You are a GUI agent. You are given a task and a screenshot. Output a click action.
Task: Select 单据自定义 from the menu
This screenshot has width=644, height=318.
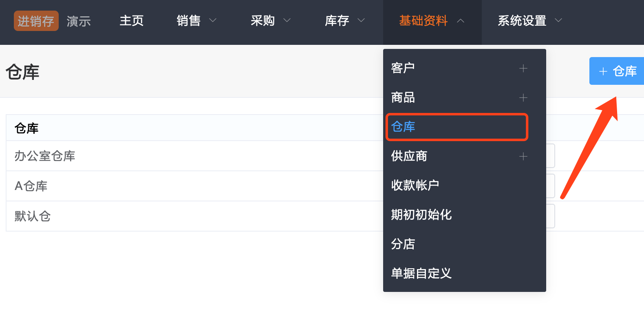pyautogui.click(x=421, y=274)
